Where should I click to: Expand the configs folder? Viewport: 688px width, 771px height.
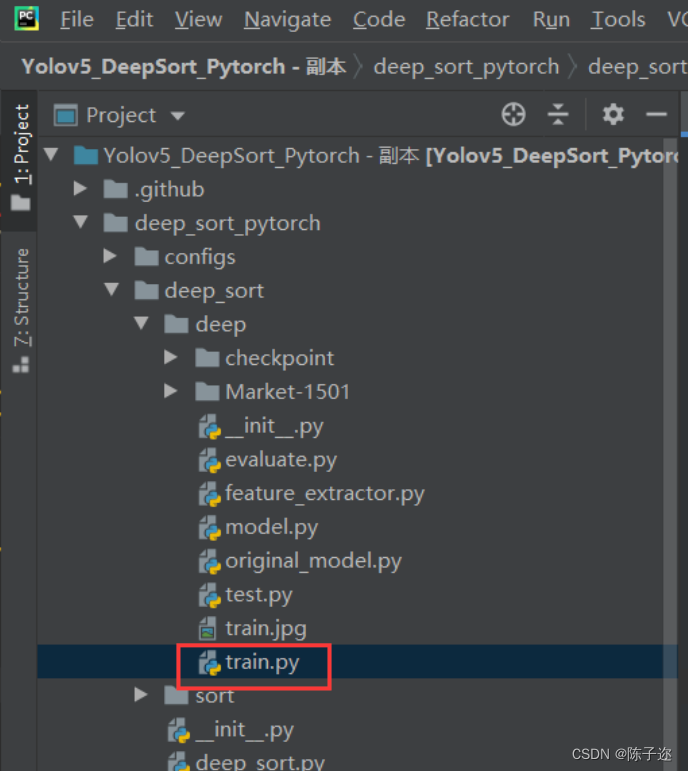(110, 256)
